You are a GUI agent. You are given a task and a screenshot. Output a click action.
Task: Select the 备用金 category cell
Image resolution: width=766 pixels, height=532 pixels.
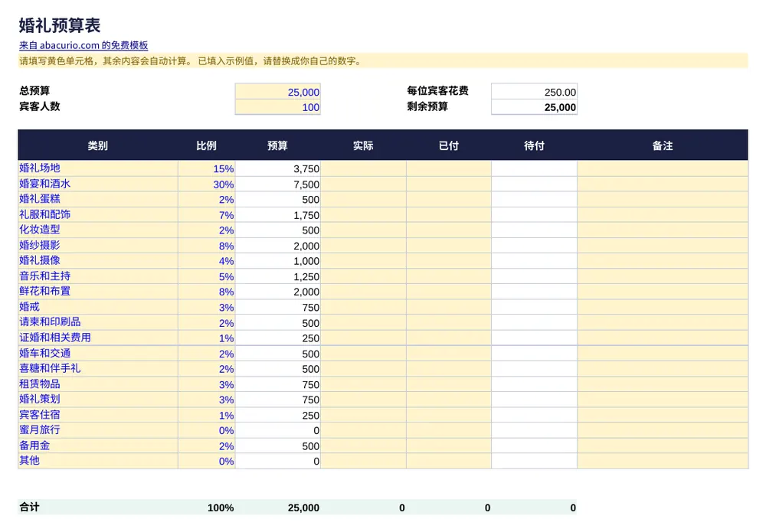pyautogui.click(x=98, y=446)
